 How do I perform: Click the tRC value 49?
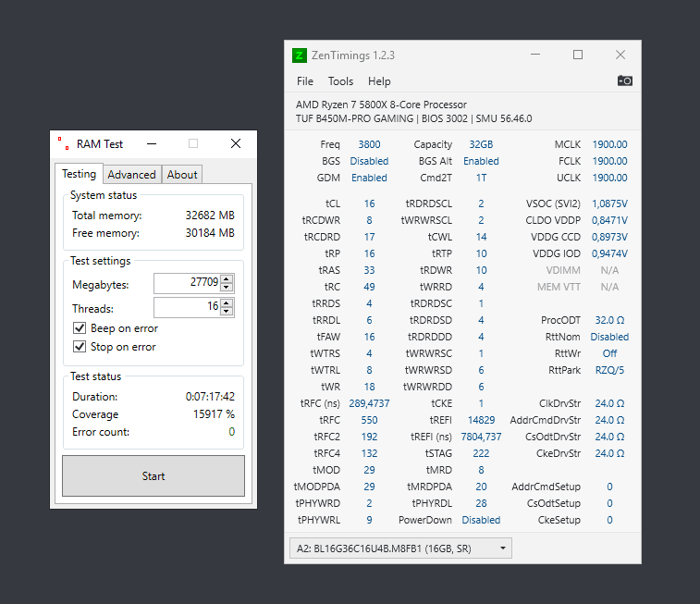(x=369, y=287)
